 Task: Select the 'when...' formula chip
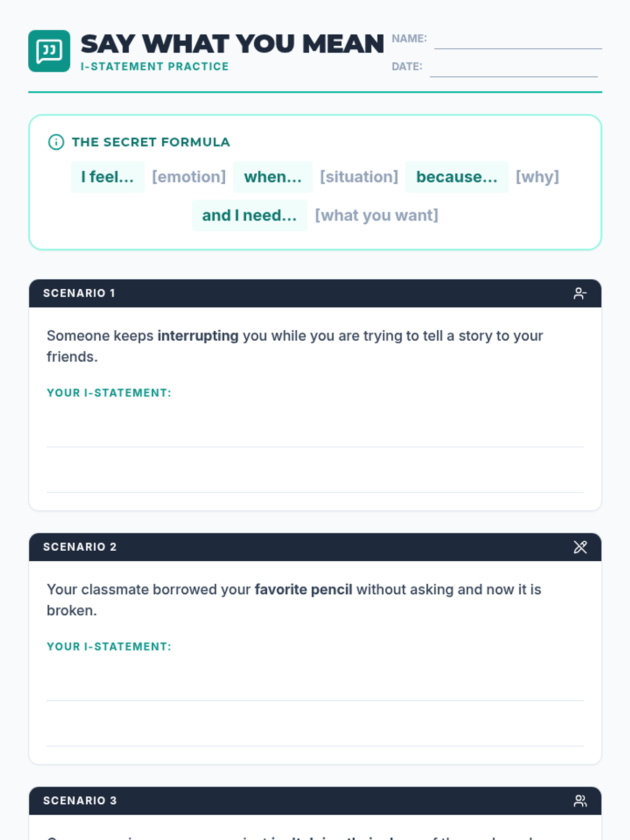[x=273, y=177]
